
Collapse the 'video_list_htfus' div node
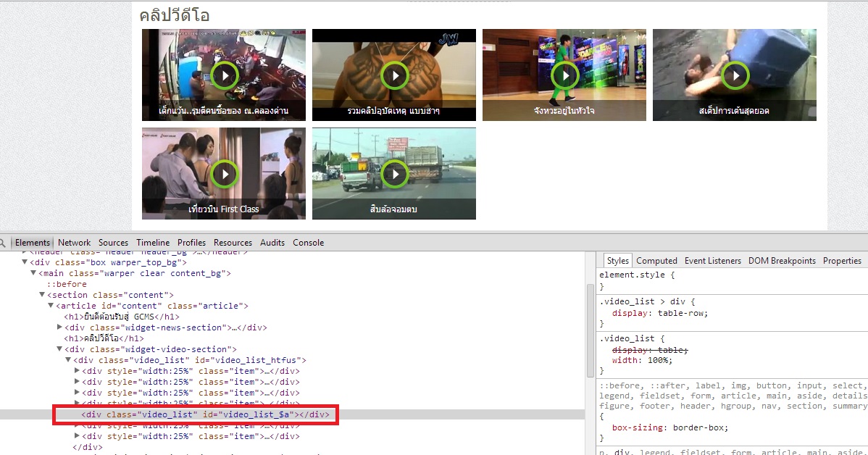click(68, 360)
